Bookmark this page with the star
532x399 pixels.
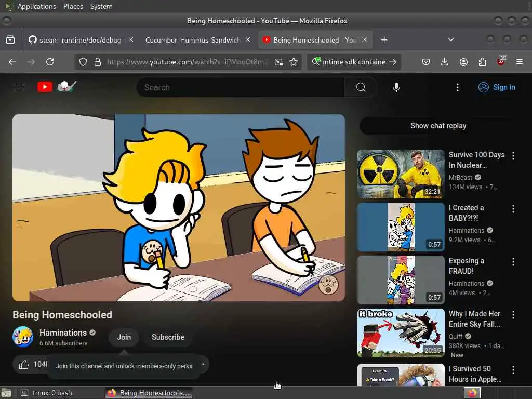coord(294,62)
